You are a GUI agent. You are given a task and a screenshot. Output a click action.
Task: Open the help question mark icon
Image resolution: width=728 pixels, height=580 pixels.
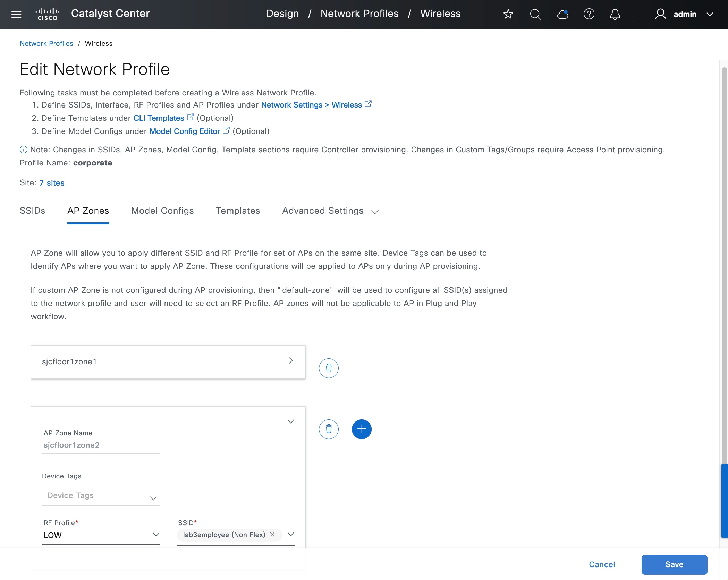(589, 14)
